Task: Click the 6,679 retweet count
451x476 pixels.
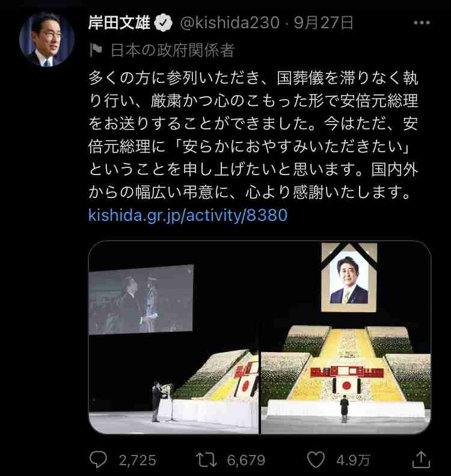Action: [x=246, y=460]
